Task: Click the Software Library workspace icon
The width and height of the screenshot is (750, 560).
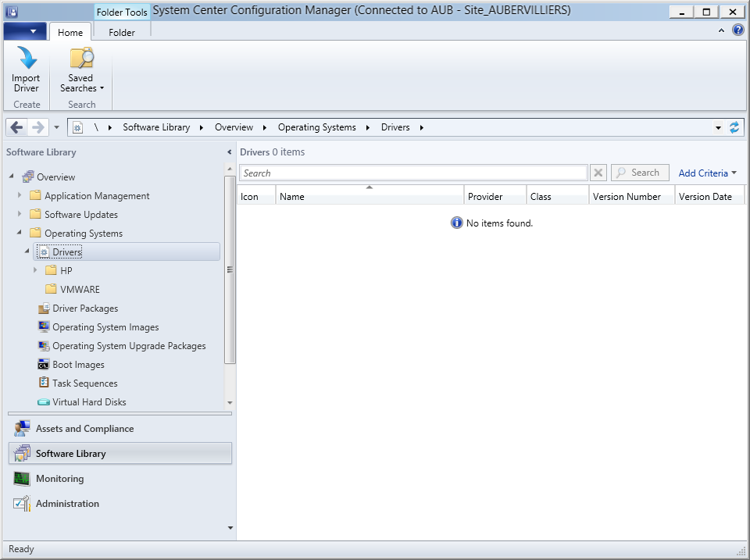Action: 22,453
